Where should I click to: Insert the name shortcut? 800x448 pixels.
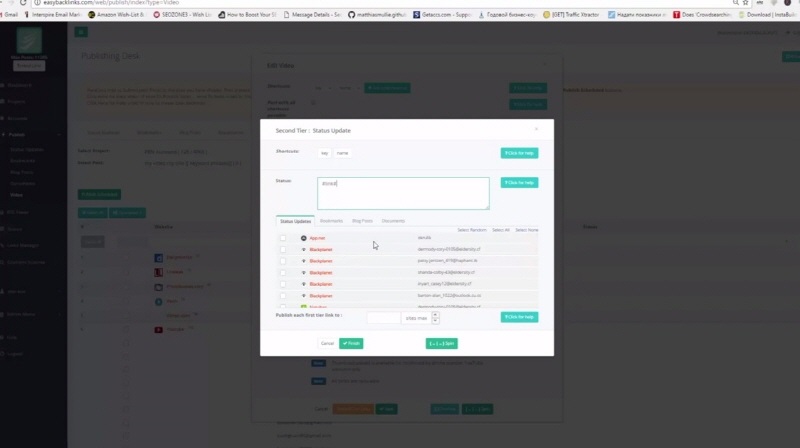click(342, 153)
